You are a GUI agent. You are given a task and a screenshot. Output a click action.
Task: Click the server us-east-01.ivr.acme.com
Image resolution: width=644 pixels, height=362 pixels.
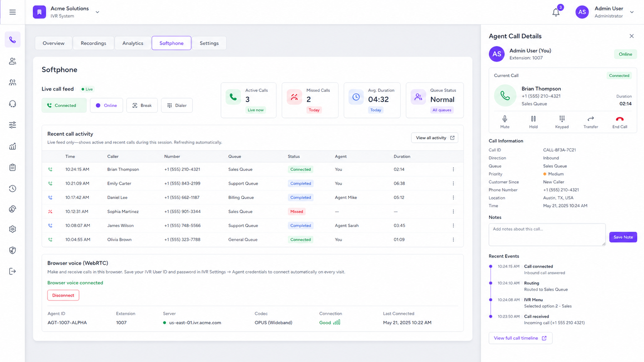click(x=195, y=323)
